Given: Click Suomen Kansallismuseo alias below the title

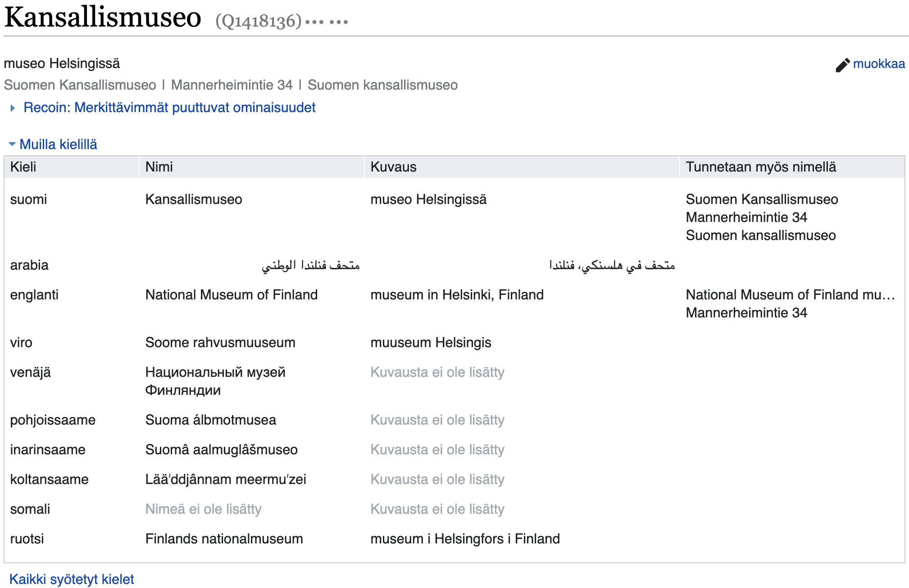Looking at the screenshot, I should pyautogui.click(x=80, y=85).
